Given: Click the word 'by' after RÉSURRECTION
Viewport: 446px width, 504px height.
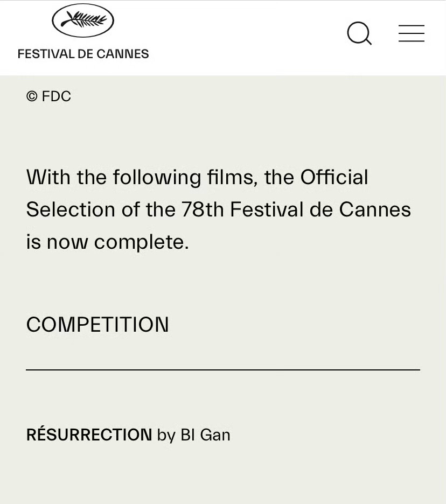Looking at the screenshot, I should click(x=166, y=436).
